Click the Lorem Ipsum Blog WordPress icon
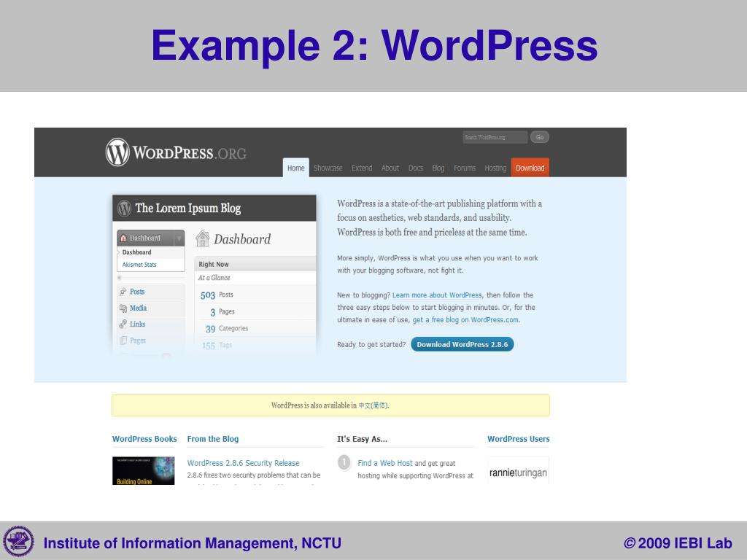Screen dimensions: 747x560 [124, 208]
